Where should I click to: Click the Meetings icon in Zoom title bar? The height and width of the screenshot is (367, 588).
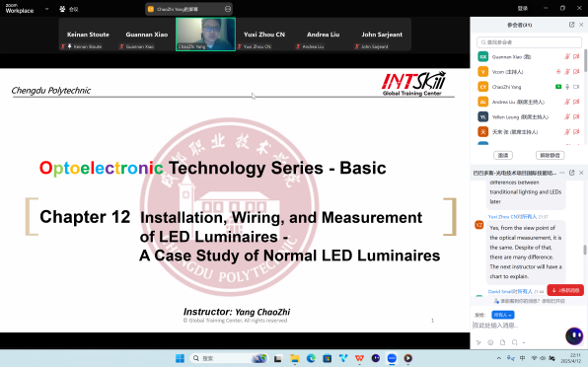pos(69,9)
